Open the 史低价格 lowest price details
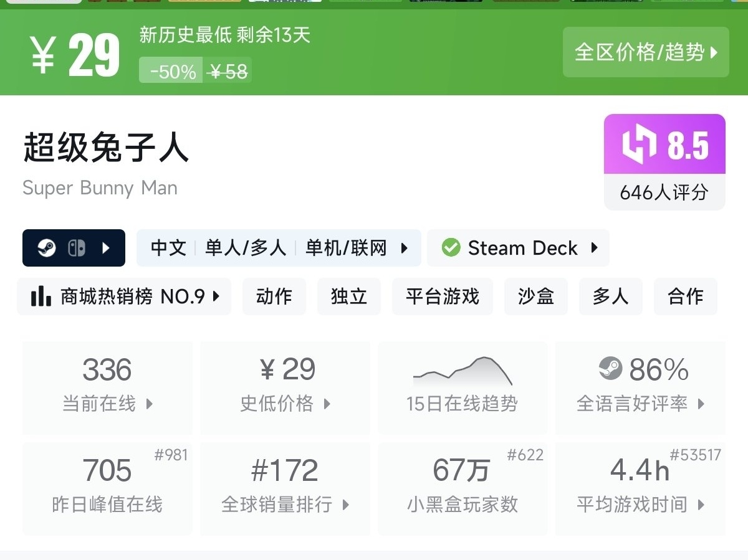This screenshot has width=748, height=560. 285,386
